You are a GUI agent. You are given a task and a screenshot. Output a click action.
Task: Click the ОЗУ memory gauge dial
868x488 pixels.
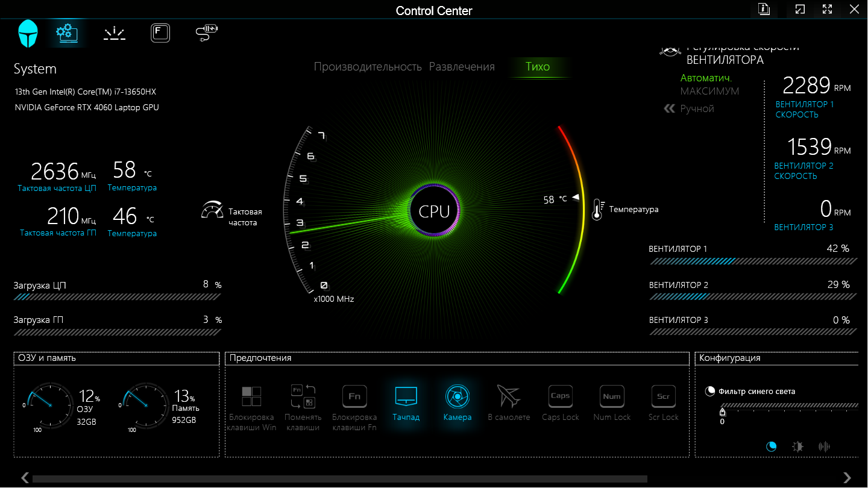pyautogui.click(x=49, y=405)
